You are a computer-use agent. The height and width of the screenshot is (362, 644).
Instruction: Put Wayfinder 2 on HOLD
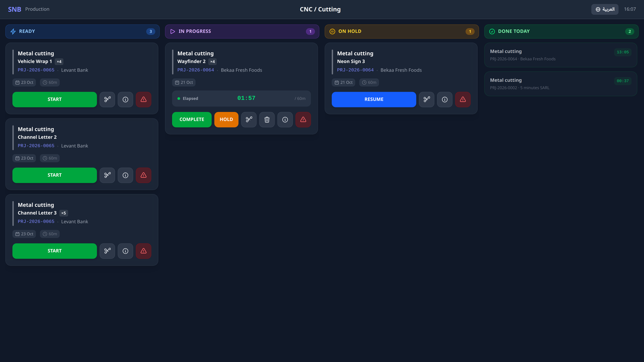pos(226,119)
